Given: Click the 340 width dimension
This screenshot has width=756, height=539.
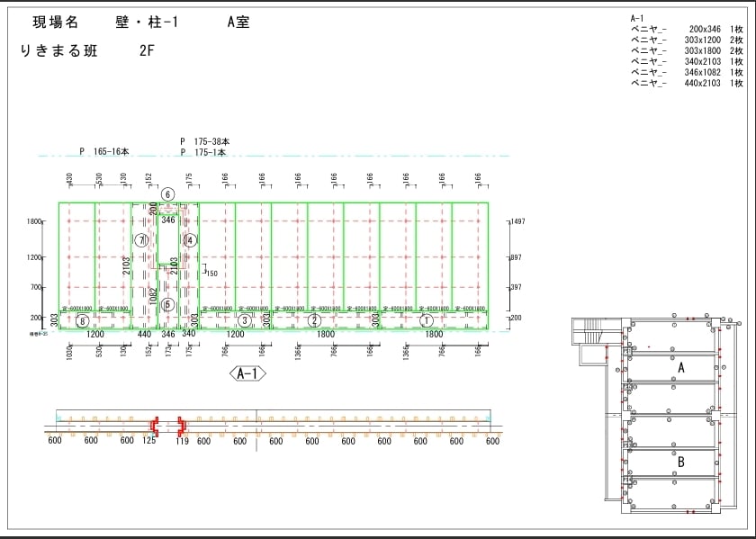Looking at the screenshot, I should pyautogui.click(x=189, y=334).
